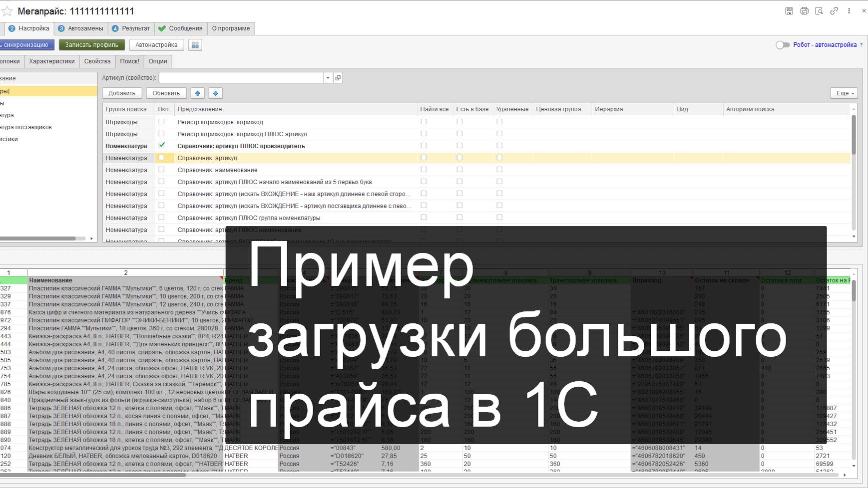Click the Обновить button
Screen dimensions: 868x488
pos(166,93)
